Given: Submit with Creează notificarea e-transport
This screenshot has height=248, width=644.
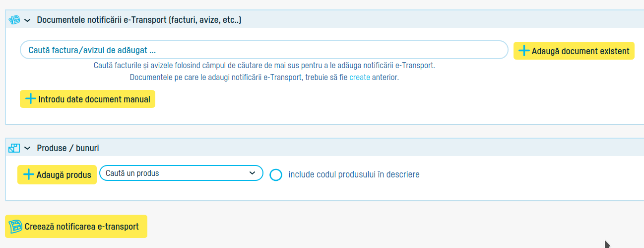Looking at the screenshot, I should point(81,227).
